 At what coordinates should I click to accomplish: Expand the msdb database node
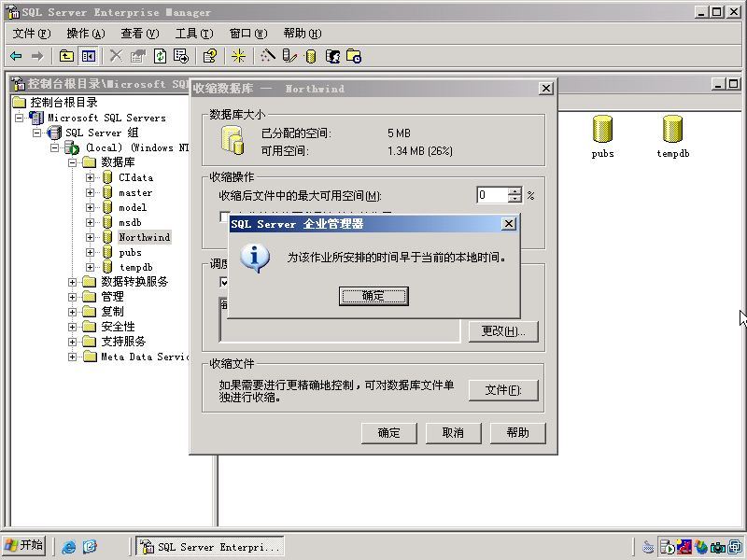click(x=90, y=222)
